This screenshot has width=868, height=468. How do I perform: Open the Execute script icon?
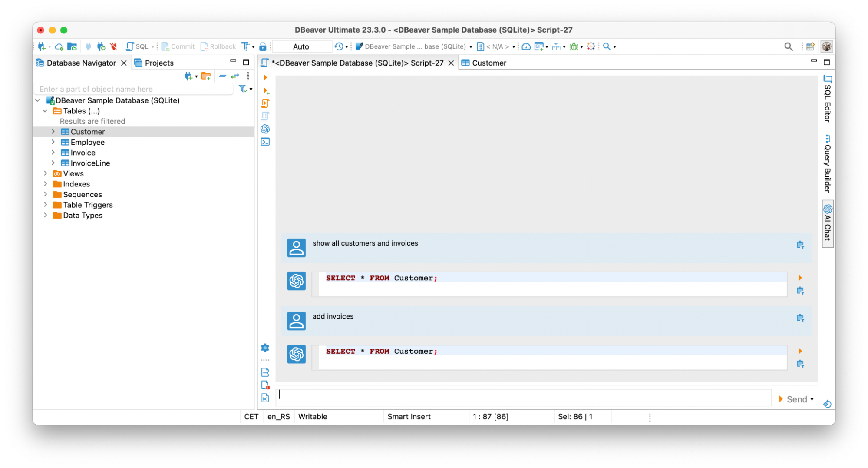[x=265, y=103]
